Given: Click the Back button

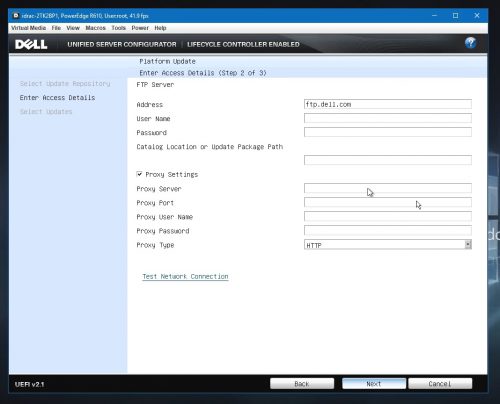Looking at the screenshot, I should click(x=302, y=384).
